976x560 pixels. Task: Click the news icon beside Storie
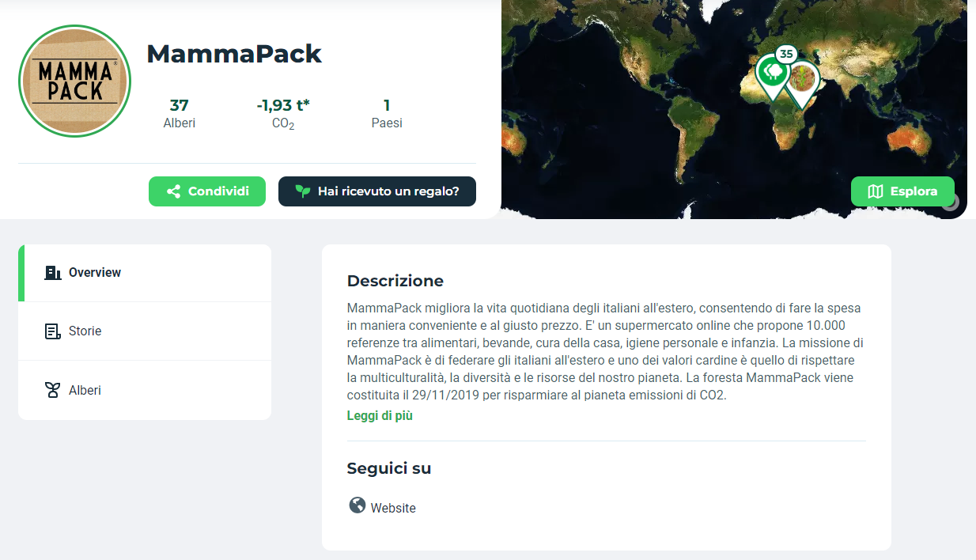click(x=53, y=331)
